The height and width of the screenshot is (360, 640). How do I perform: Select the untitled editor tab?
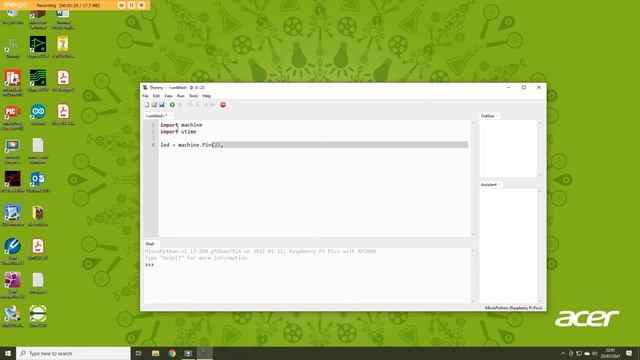click(x=157, y=116)
